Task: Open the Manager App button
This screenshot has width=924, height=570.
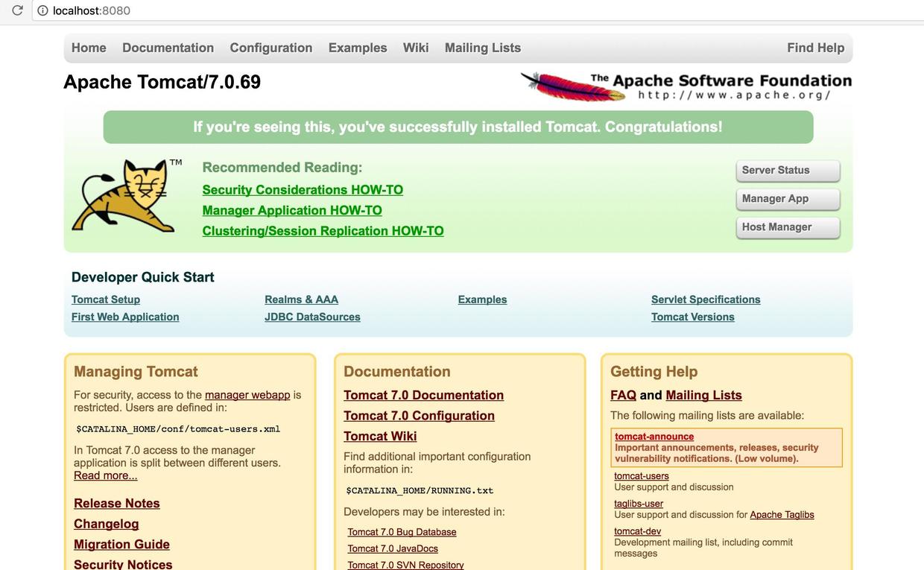Action: 788,198
